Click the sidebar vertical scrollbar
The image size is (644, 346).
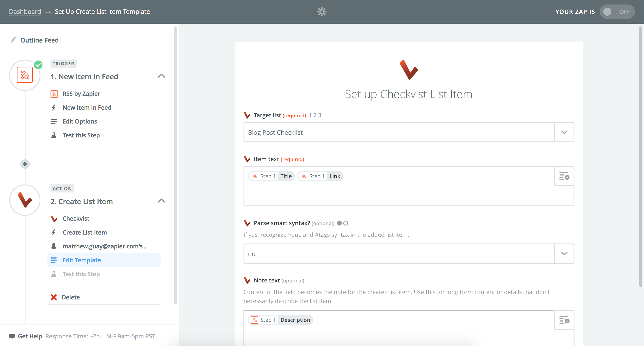176,165
